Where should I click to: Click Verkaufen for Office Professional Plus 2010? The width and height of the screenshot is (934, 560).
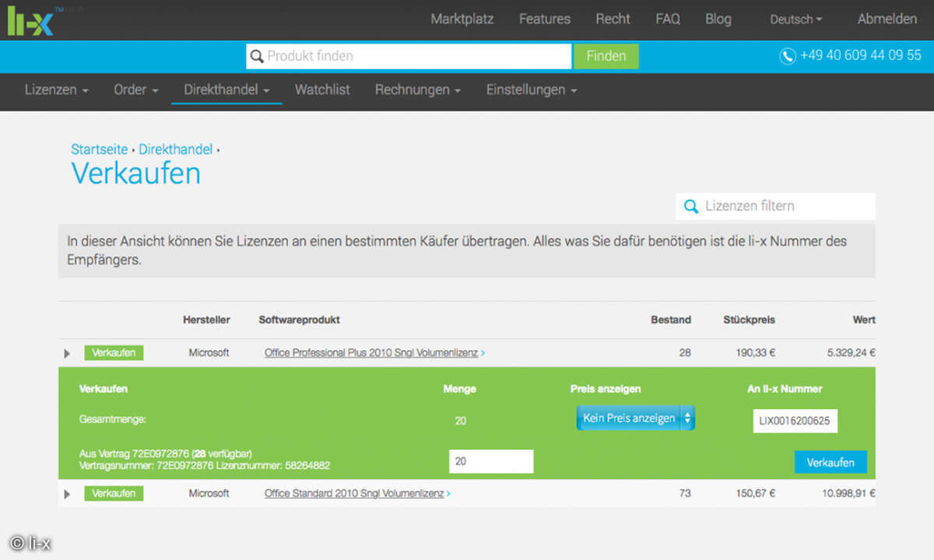[114, 353]
